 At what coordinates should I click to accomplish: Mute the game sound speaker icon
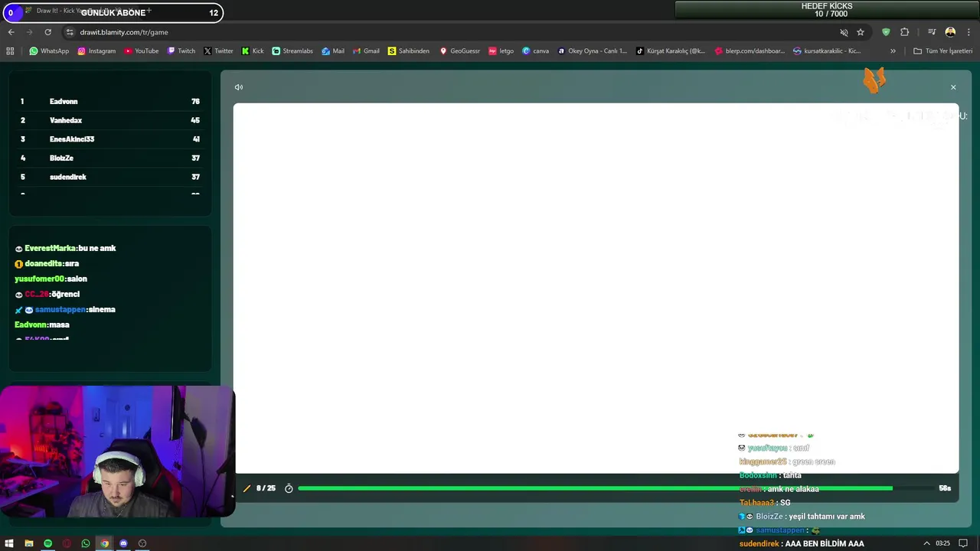point(239,87)
